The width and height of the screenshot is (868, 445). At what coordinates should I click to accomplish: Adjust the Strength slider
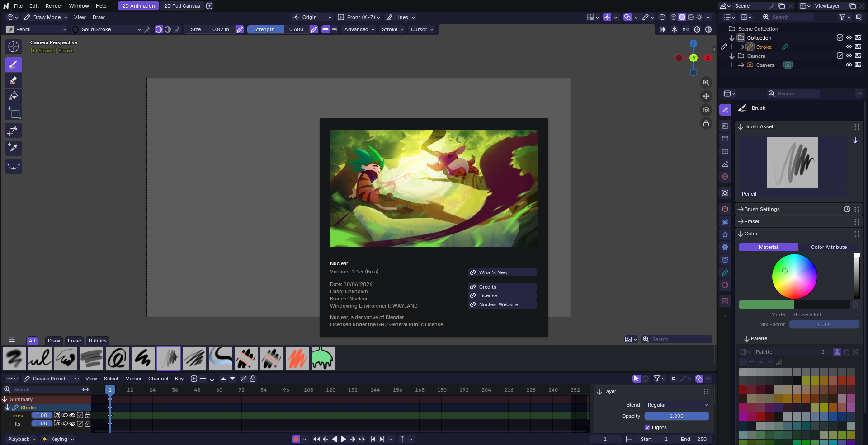[278, 29]
